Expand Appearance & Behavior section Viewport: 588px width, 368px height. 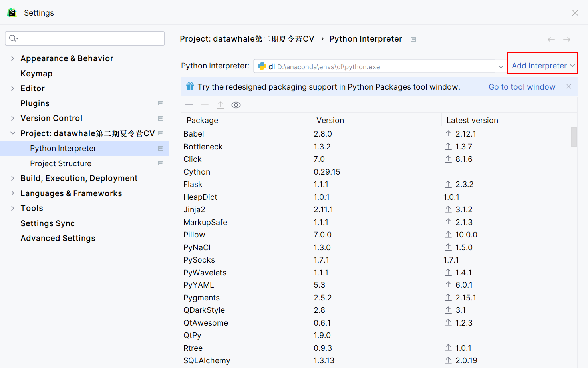coord(12,58)
